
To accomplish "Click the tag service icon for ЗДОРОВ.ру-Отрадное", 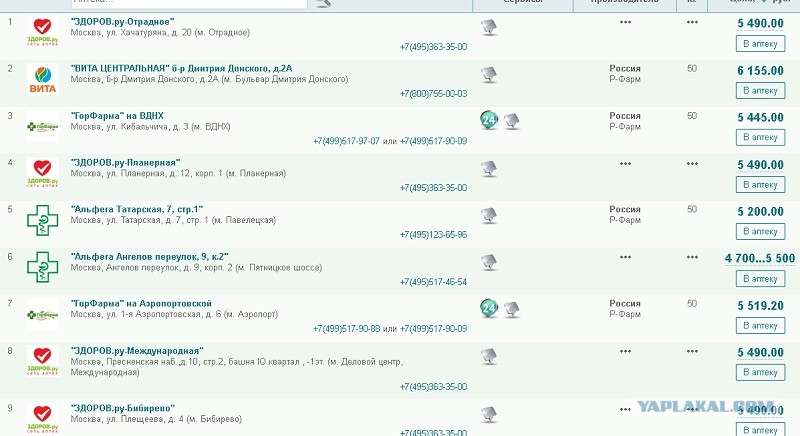I will pos(489,28).
